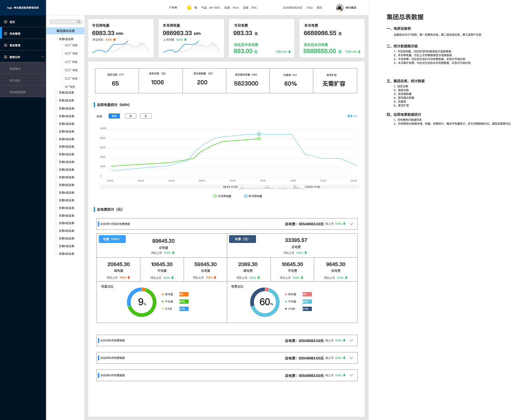The image size is (511, 420).
Task: Open the user avatar next to 峥光集团
Action: pos(340,8)
